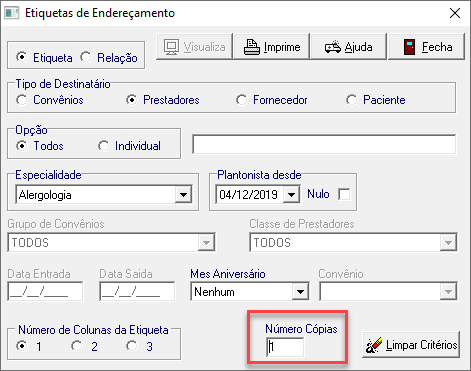Click the Data Entrada date field

click(45, 291)
